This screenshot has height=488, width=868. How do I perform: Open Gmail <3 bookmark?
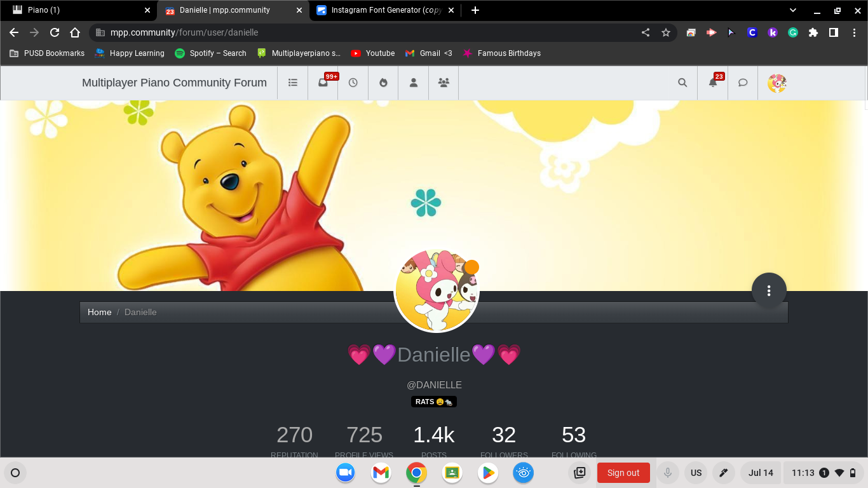[428, 53]
